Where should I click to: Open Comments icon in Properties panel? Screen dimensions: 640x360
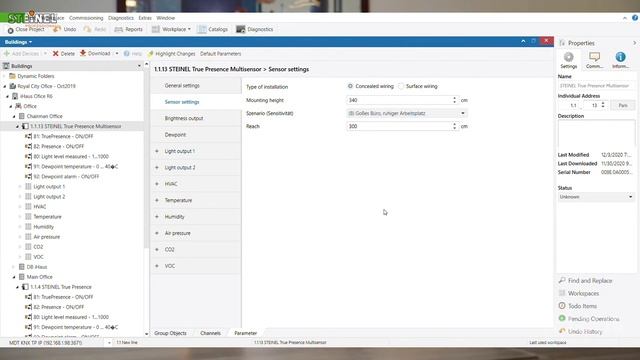tap(594, 57)
